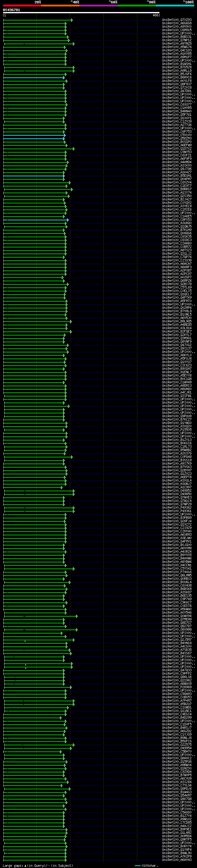The width and height of the screenshot is (197, 868).
Task: Select hit UniRef100_Q1ZV23
Action: click(177, 474)
